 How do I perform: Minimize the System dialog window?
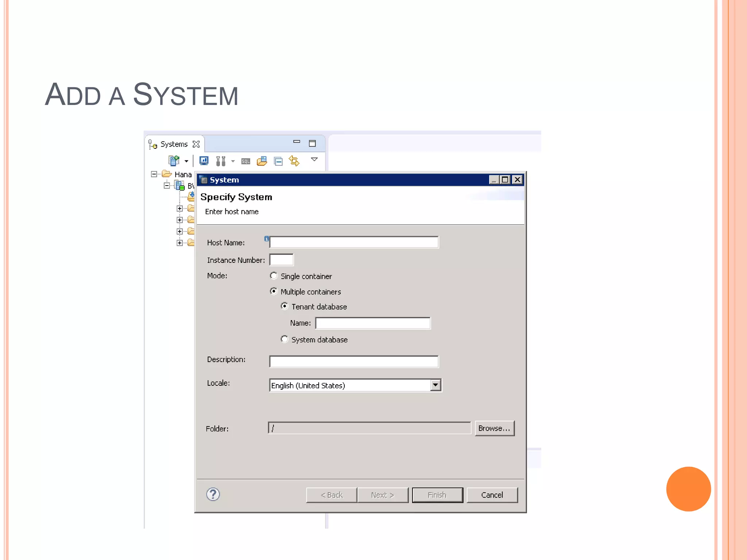tap(494, 180)
